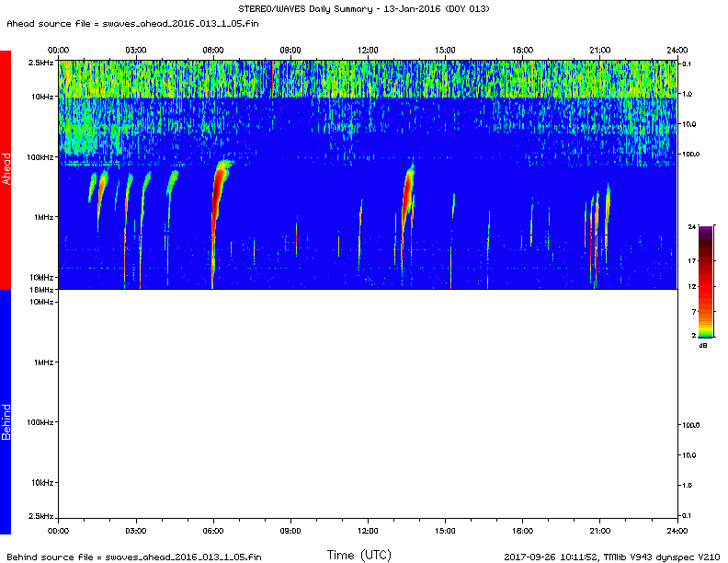Click the red Ahead panel side bar
Viewport: 728px width, 563px height.
(x=6, y=170)
